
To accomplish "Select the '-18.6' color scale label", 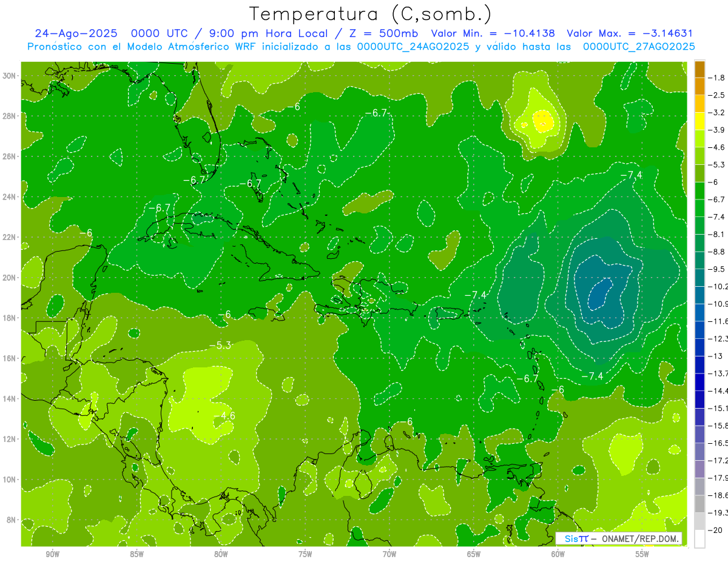I will point(718,495).
